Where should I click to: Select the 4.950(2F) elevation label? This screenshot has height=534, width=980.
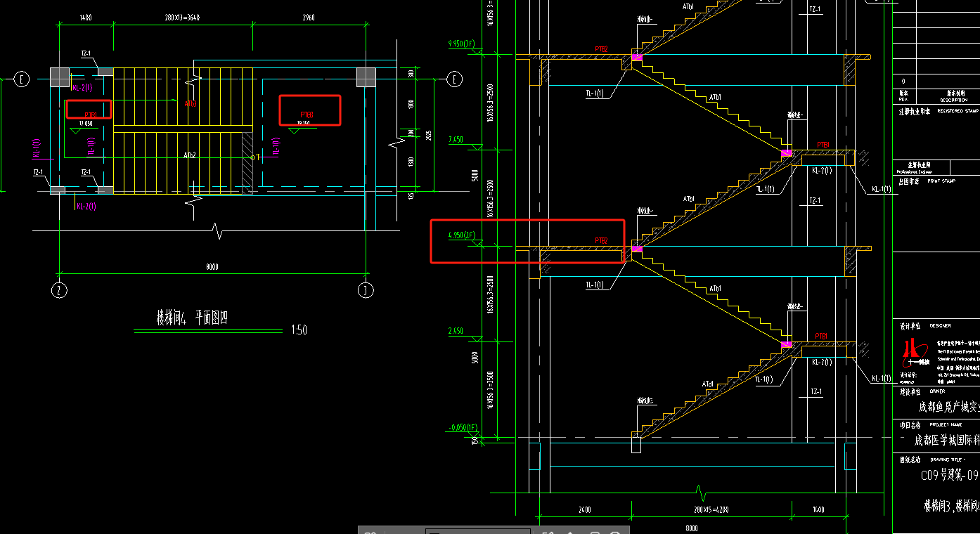coord(462,236)
